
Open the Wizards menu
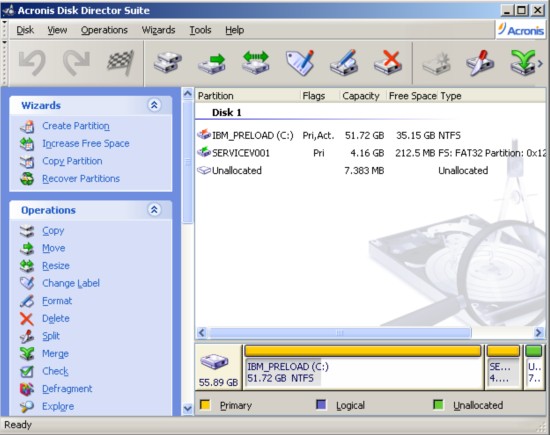coord(158,30)
